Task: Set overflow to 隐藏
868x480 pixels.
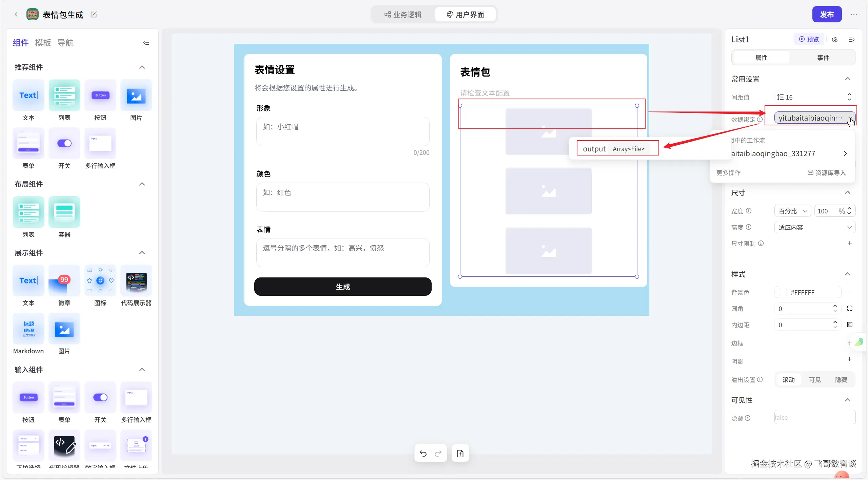Action: (841, 380)
